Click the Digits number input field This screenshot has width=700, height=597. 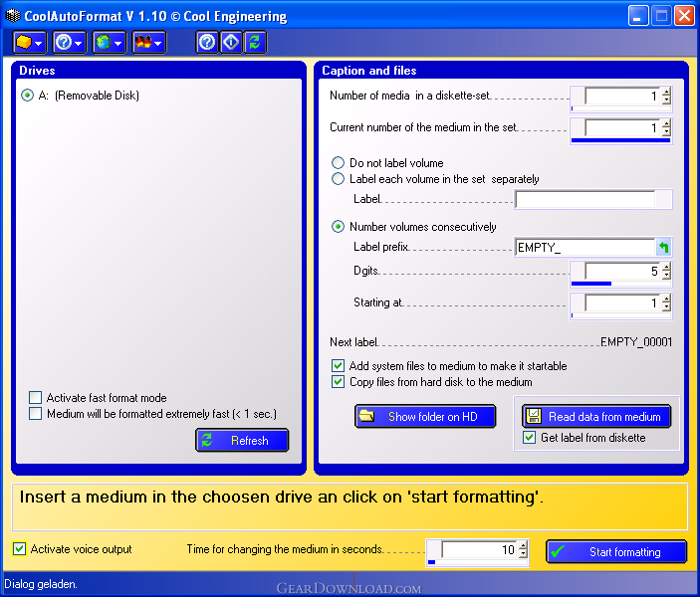(623, 271)
